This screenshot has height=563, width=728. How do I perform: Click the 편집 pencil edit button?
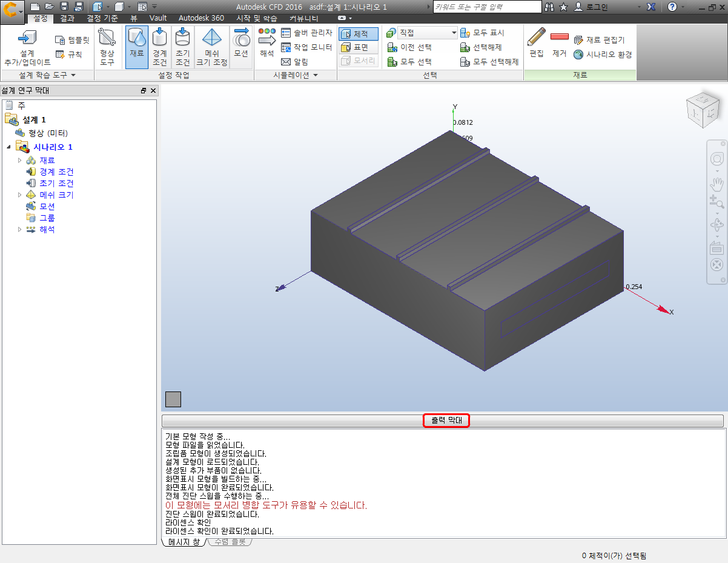click(x=537, y=44)
